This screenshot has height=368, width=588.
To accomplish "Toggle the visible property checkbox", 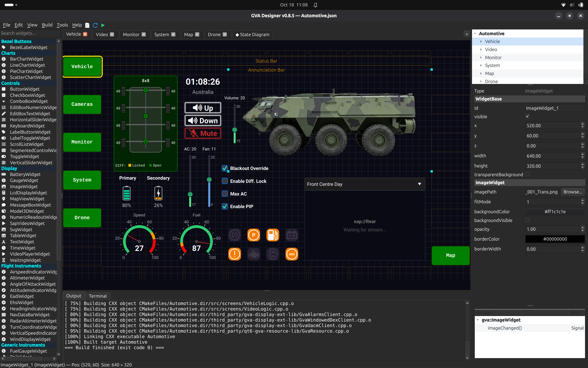I will [527, 116].
